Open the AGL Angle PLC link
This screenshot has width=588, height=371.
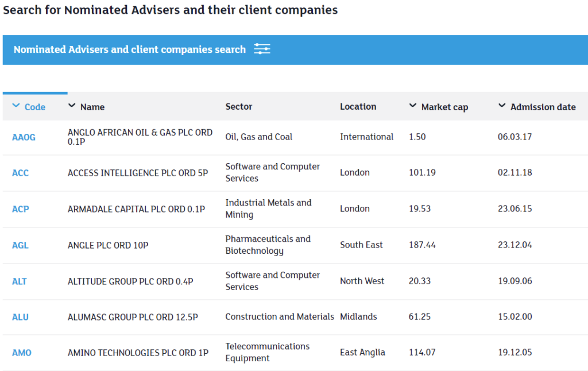20,245
